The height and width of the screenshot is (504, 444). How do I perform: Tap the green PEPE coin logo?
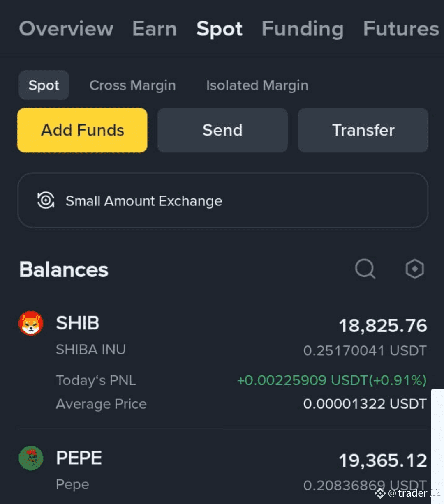click(x=31, y=458)
